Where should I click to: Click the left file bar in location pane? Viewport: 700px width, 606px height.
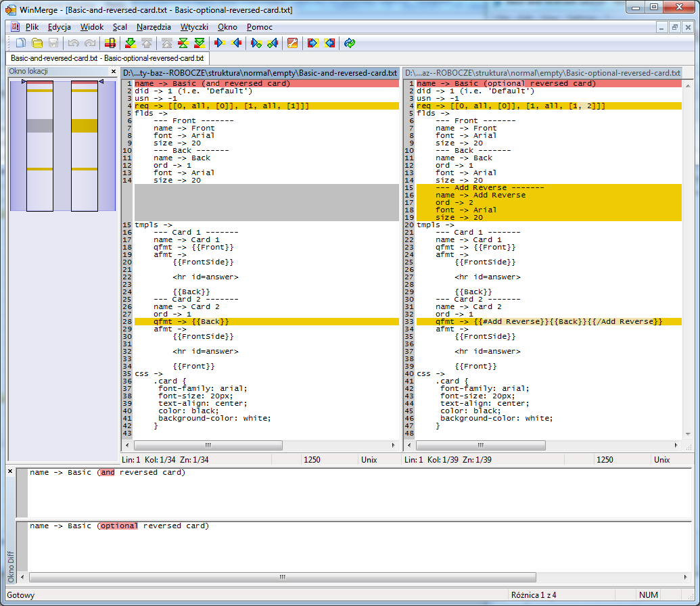(40, 146)
